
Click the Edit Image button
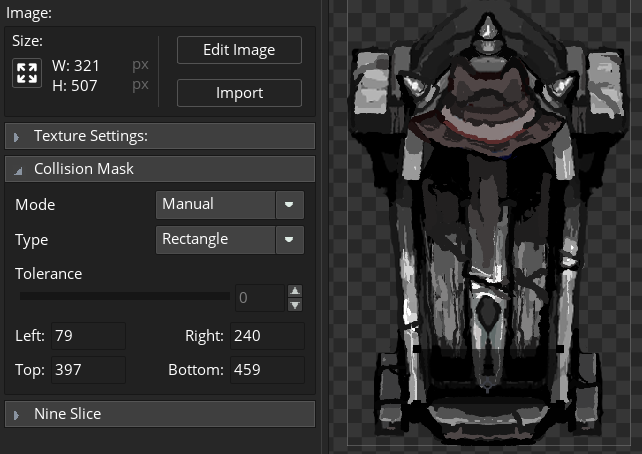(x=239, y=50)
